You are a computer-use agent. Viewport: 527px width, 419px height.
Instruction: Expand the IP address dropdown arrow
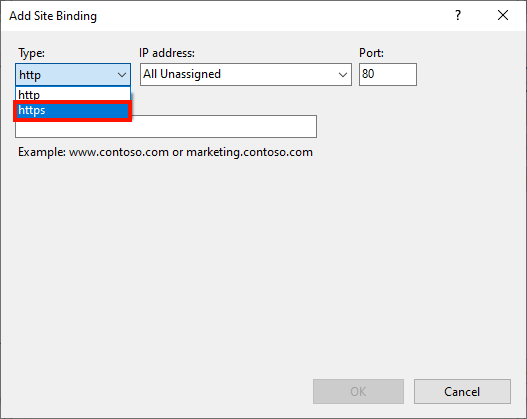[342, 75]
